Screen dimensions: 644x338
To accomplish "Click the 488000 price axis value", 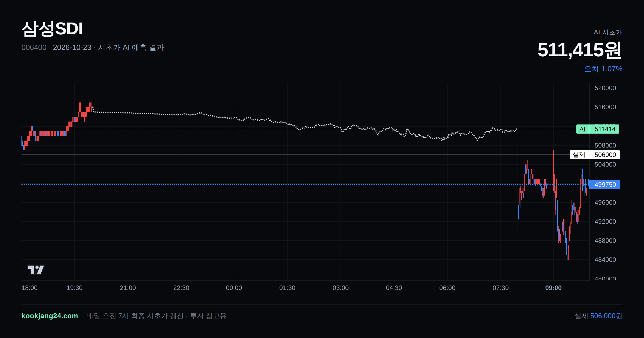I will coord(605,241).
